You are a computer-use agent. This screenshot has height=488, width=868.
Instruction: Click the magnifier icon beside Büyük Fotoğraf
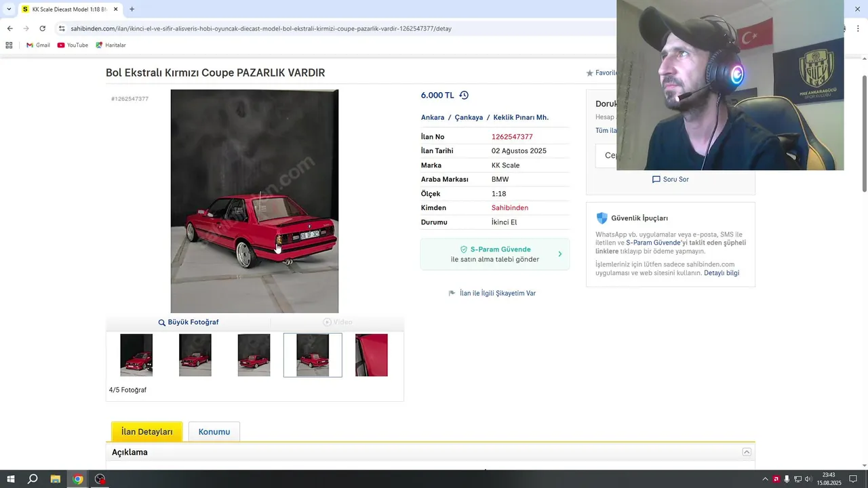[162, 323]
